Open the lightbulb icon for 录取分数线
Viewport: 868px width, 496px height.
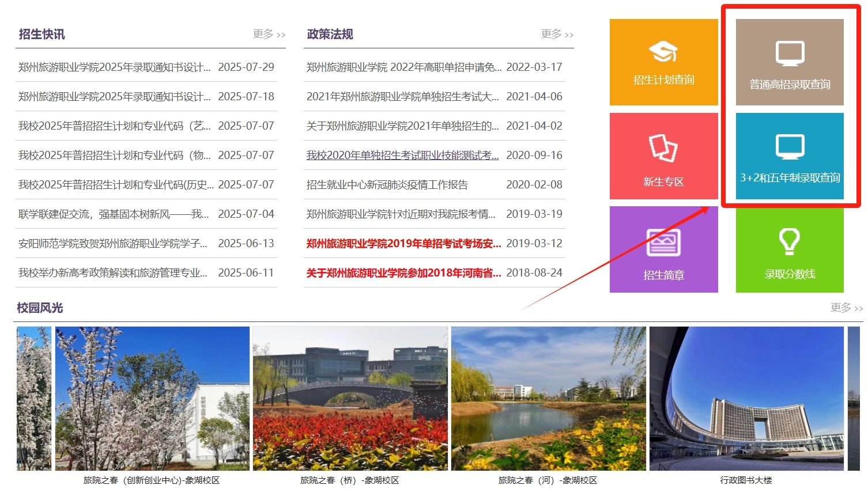(789, 241)
